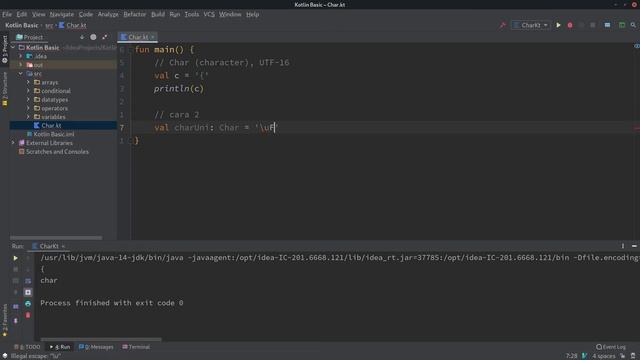640x360 pixels.
Task: Click the Kotlin icon in the status bar
Action: click(584, 356)
